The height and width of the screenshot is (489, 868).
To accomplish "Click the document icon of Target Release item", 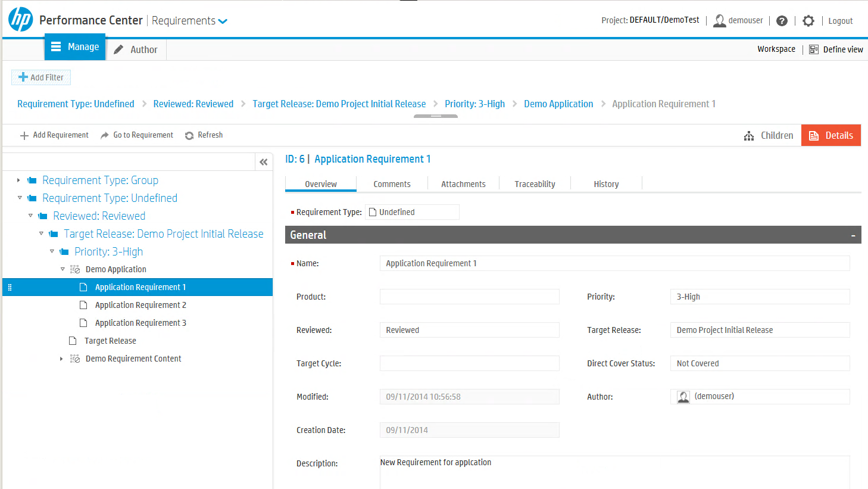I will [73, 341].
